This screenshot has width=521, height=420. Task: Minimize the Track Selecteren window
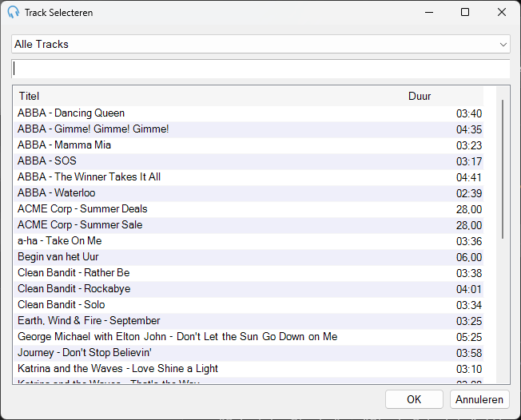(x=429, y=12)
